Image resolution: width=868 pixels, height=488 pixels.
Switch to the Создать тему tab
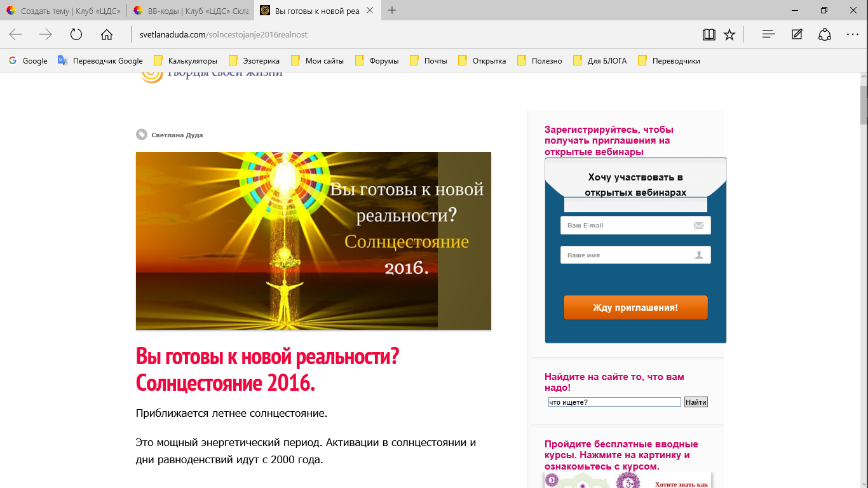tap(64, 10)
